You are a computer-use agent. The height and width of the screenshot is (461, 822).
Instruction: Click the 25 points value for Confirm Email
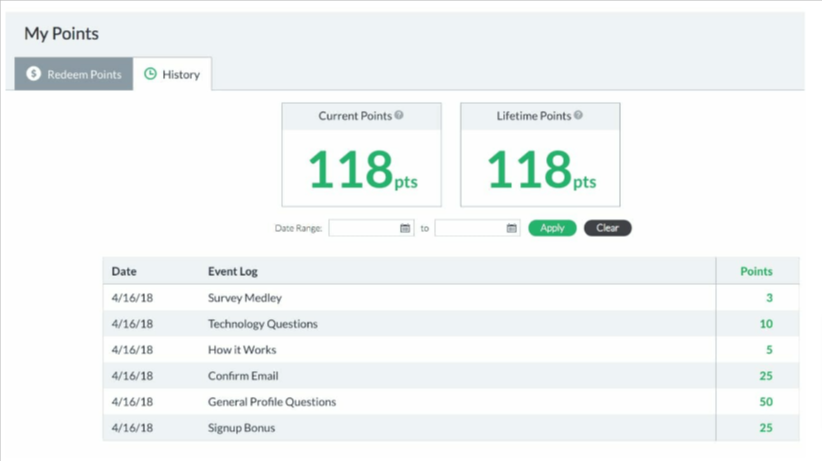coord(766,376)
